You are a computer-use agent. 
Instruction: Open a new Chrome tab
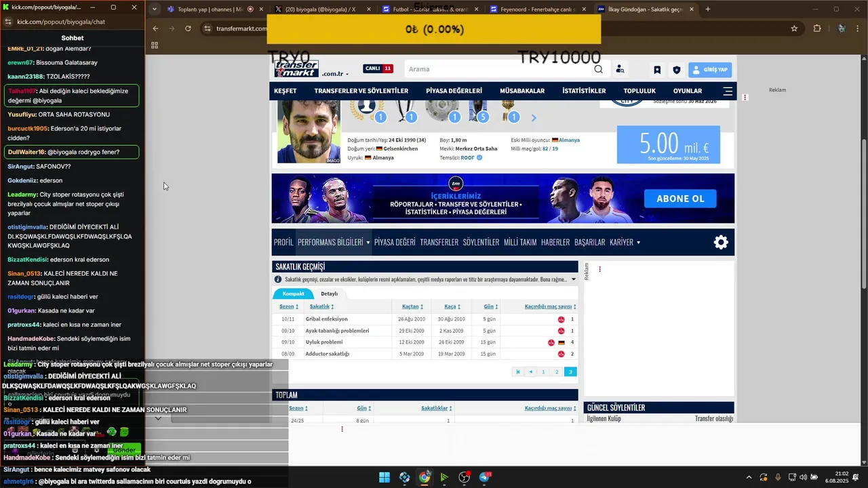click(x=708, y=9)
